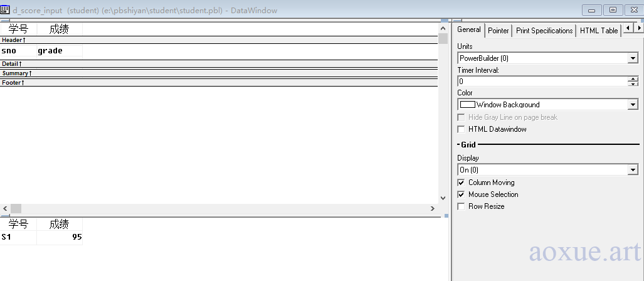Select the sno column in the Detail band
Image resolution: width=644 pixels, height=281 pixels.
pos(18,51)
